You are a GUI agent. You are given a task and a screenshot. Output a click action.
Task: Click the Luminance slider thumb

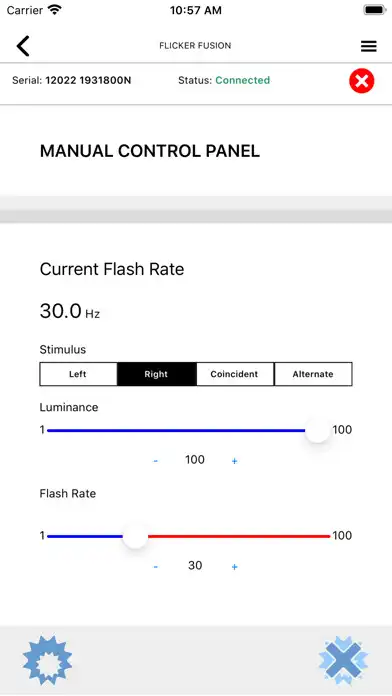tap(318, 430)
